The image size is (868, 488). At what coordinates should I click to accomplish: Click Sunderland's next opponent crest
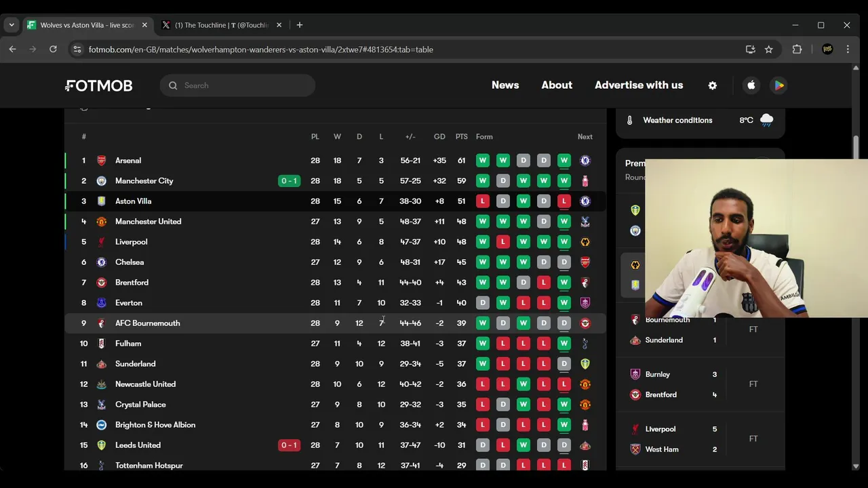coord(585,364)
